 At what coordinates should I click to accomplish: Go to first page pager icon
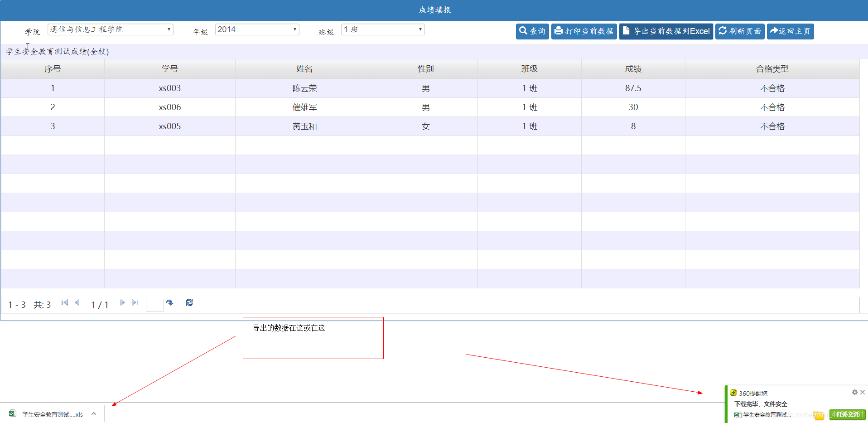coord(65,302)
